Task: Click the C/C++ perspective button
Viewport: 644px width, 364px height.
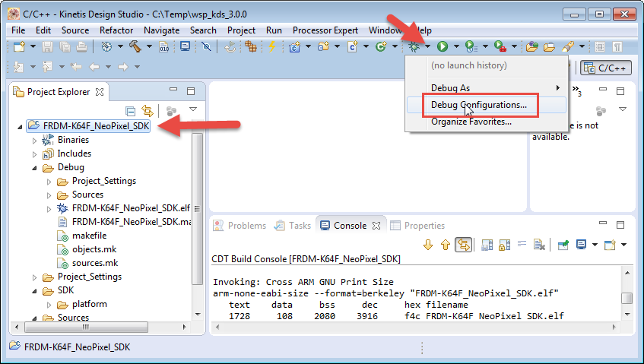Action: [x=605, y=68]
